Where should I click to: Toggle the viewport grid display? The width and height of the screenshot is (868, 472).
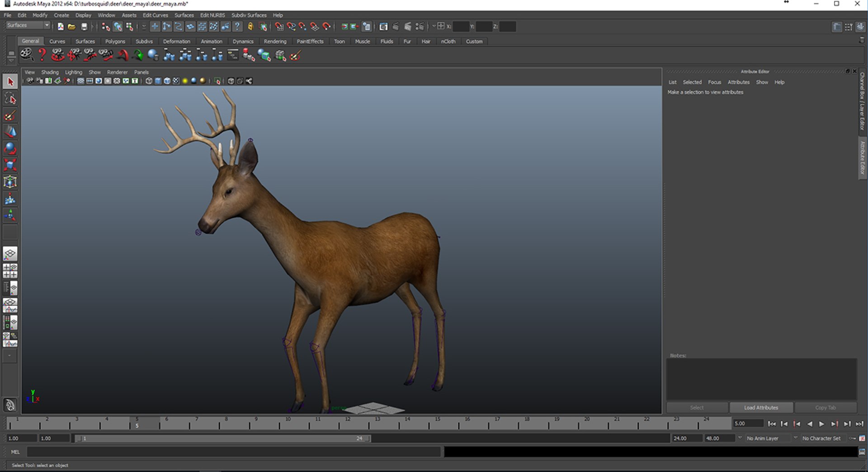[80, 81]
